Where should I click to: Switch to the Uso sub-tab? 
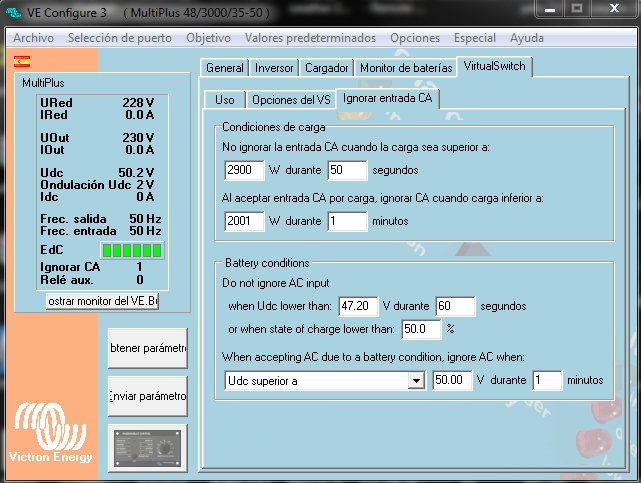pyautogui.click(x=225, y=100)
